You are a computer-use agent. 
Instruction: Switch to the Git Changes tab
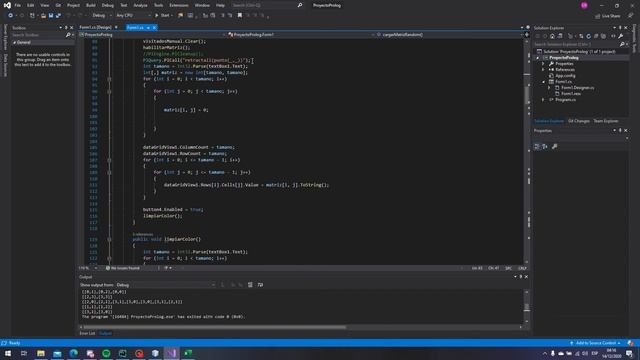point(579,121)
